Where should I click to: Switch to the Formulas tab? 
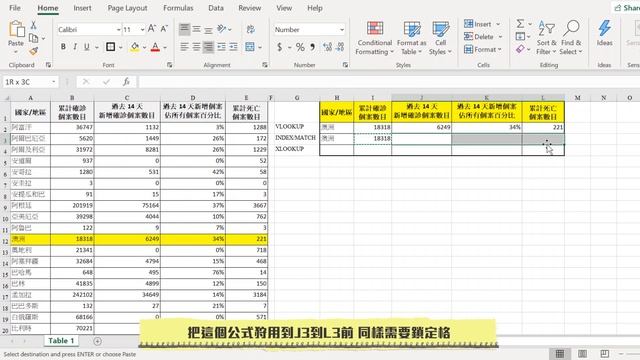[x=178, y=8]
